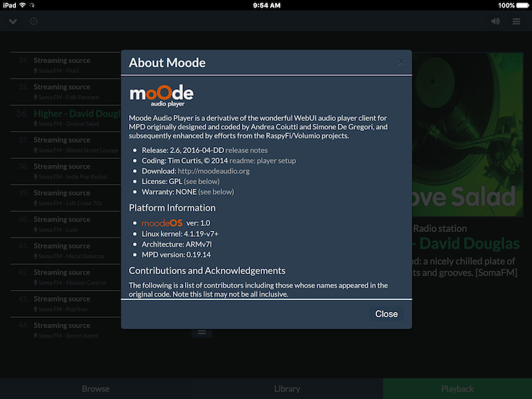Click the moOde audio player logo
Screen dimensions: 532x399
(162, 96)
